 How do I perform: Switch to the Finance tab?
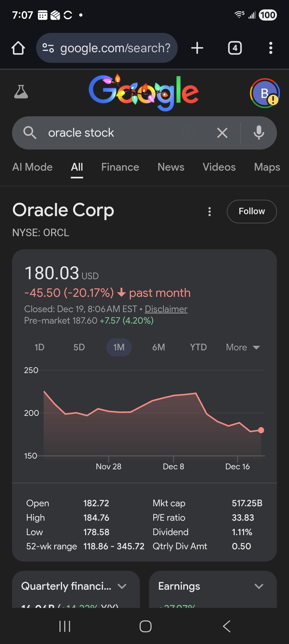click(x=120, y=167)
